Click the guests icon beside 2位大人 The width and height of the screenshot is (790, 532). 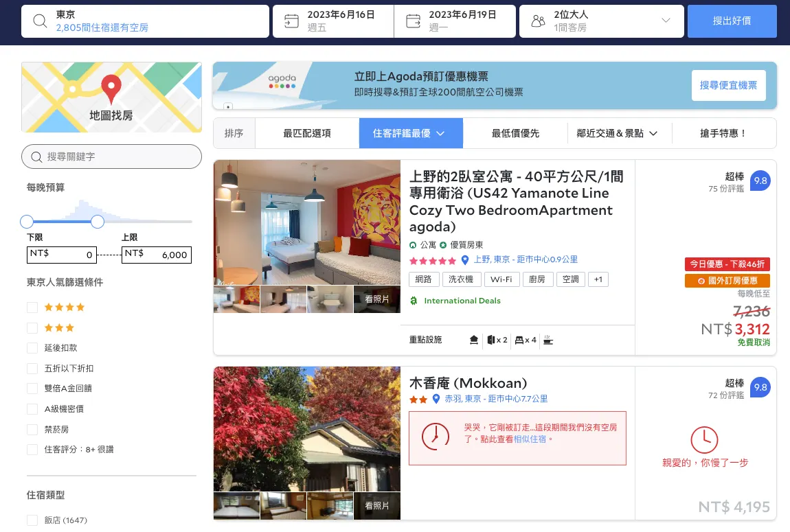point(539,21)
